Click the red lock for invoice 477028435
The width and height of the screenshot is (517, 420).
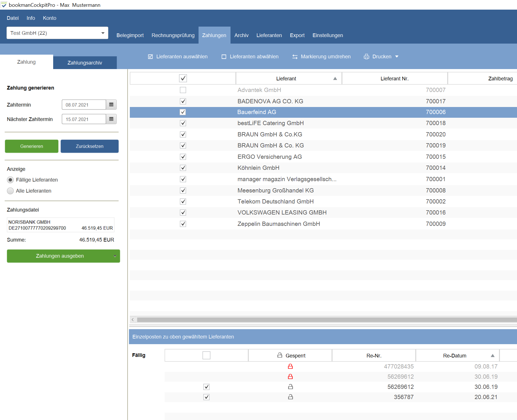click(x=290, y=366)
